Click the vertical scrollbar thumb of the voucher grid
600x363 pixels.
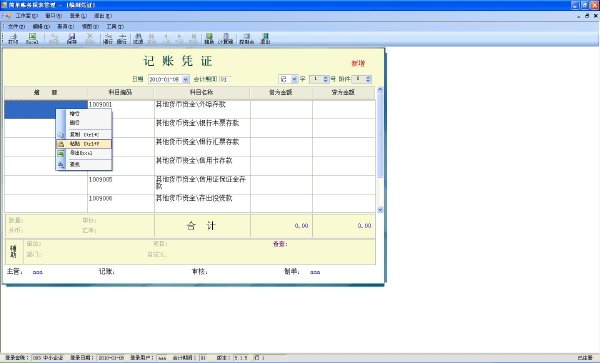click(380, 136)
